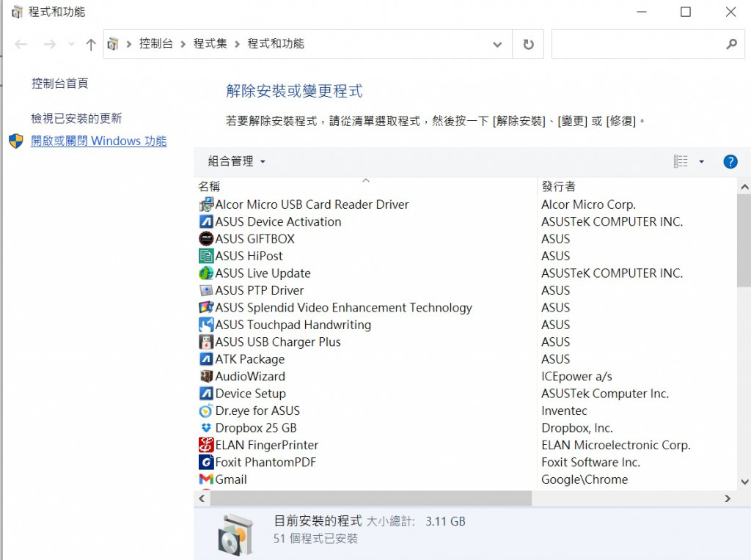
Task: Expand the chevron after 程式集 breadcrumb
Action: [237, 45]
